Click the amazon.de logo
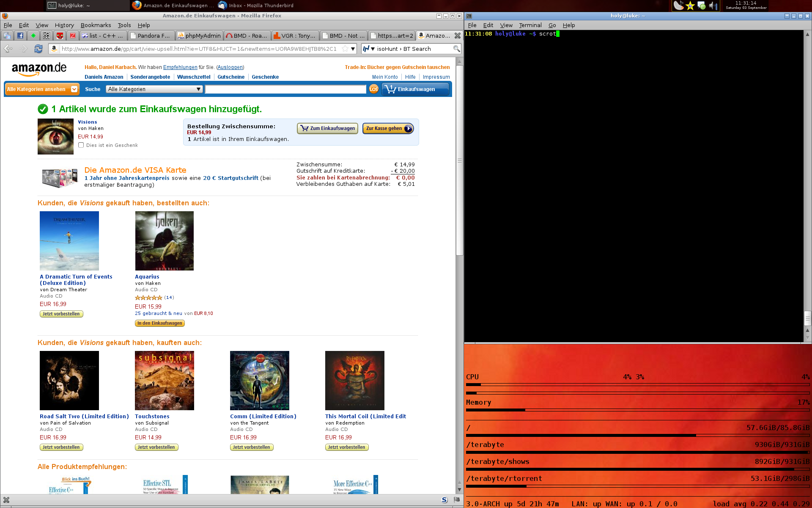The width and height of the screenshot is (812, 508). (x=39, y=69)
